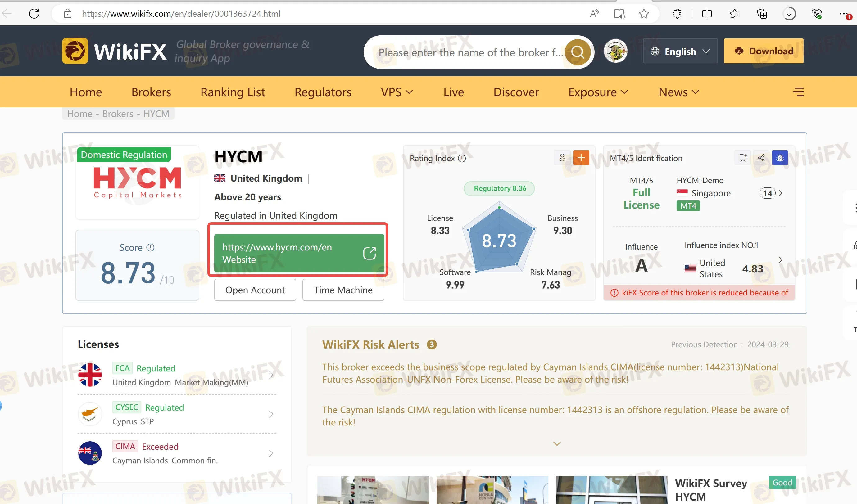Click the orange plus icon in Rating Index

pyautogui.click(x=581, y=158)
